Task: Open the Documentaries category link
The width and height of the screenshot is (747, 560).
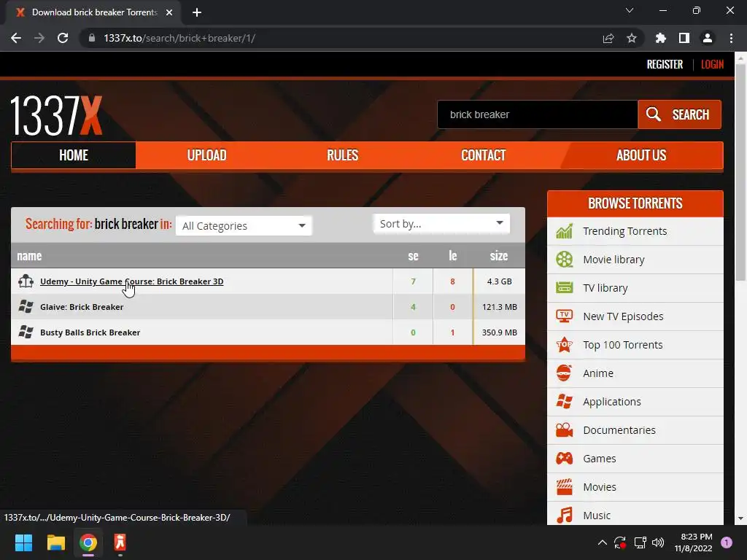Action: (x=619, y=430)
